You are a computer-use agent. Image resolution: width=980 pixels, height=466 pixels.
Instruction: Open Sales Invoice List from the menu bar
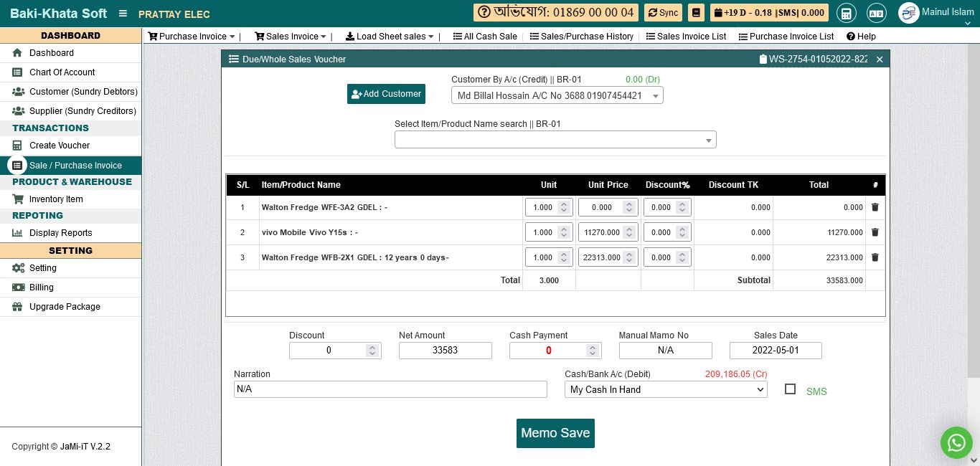pos(686,37)
